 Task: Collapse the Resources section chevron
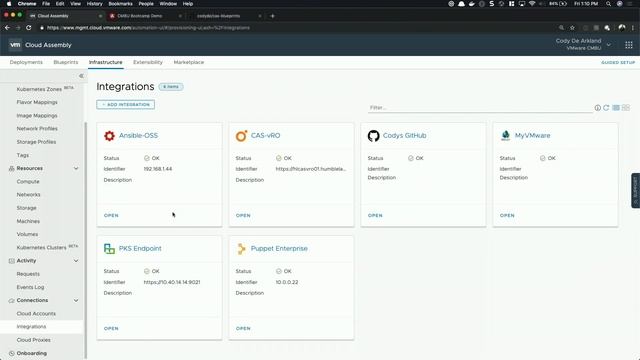[76, 169]
